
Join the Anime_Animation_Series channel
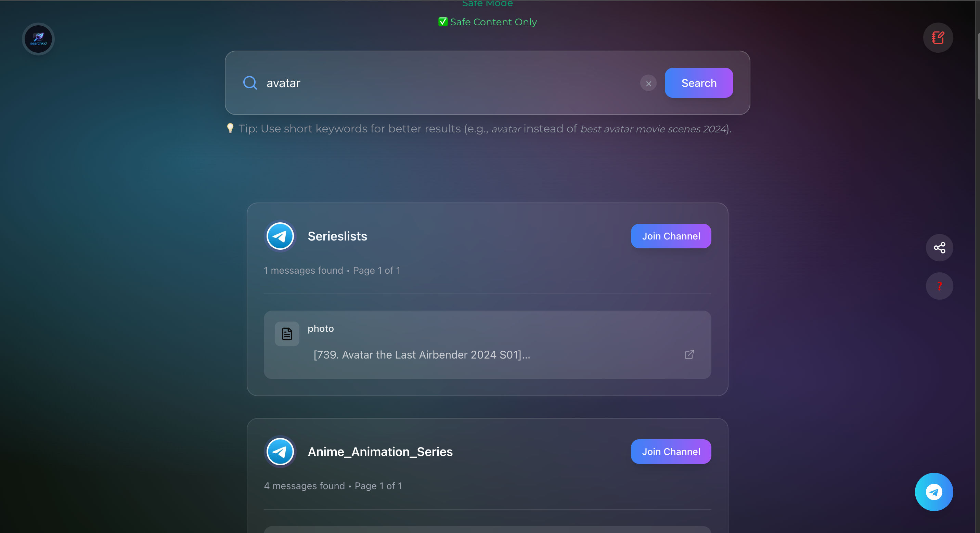671,452
